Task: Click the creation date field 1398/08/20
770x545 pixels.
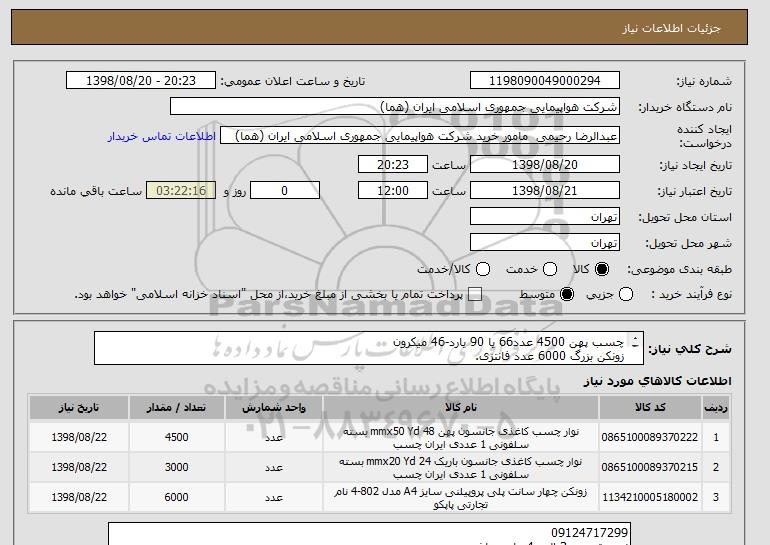Action: click(545, 164)
